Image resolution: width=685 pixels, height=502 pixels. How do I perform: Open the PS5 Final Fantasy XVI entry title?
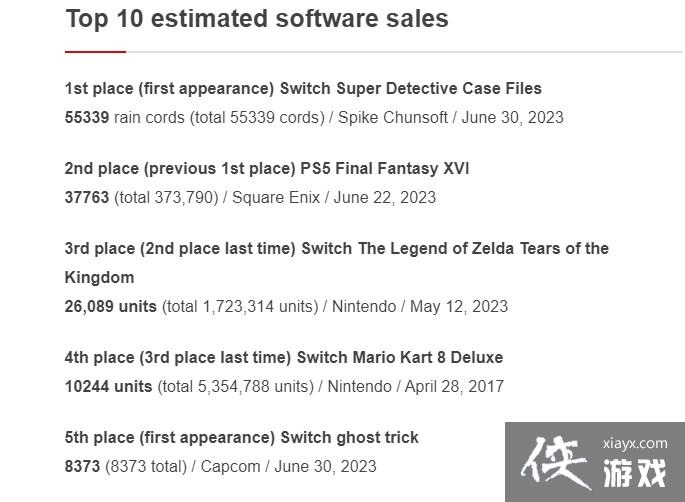[x=267, y=168]
